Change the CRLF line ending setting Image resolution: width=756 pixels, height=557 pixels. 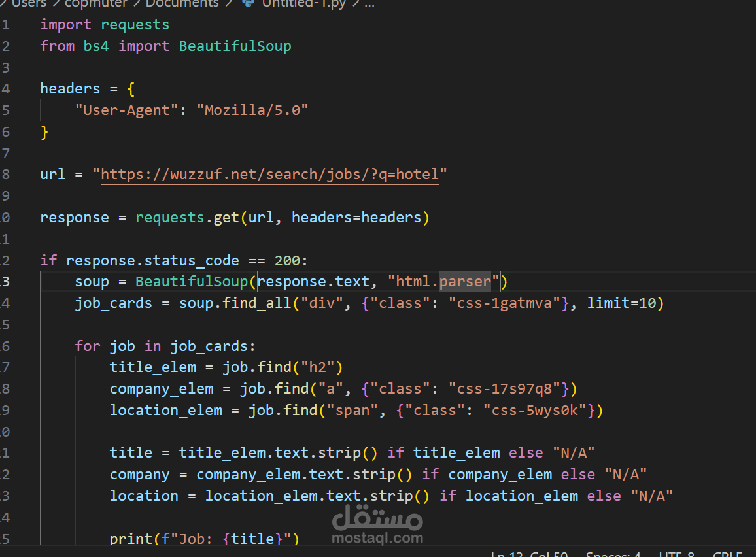pos(727,554)
